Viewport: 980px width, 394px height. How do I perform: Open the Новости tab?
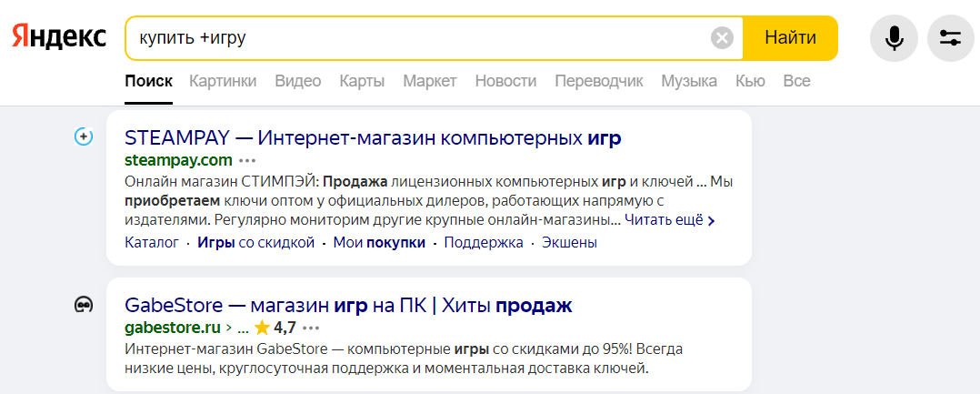[505, 81]
